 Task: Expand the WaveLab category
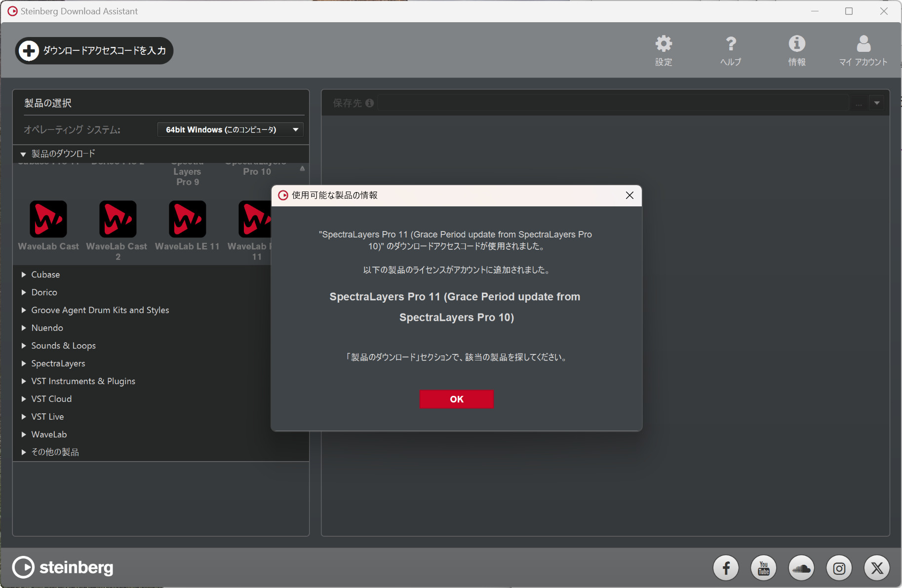click(x=23, y=434)
